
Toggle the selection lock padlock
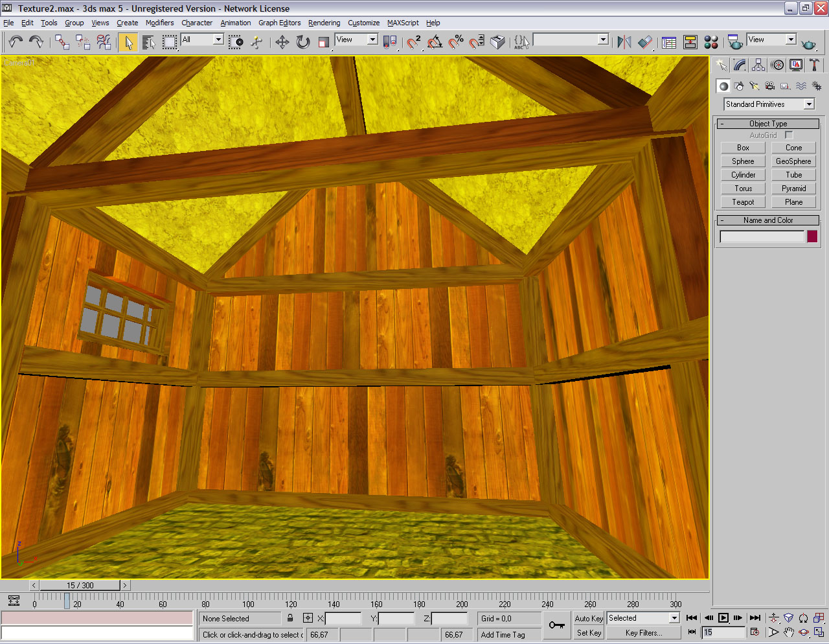[x=290, y=619]
